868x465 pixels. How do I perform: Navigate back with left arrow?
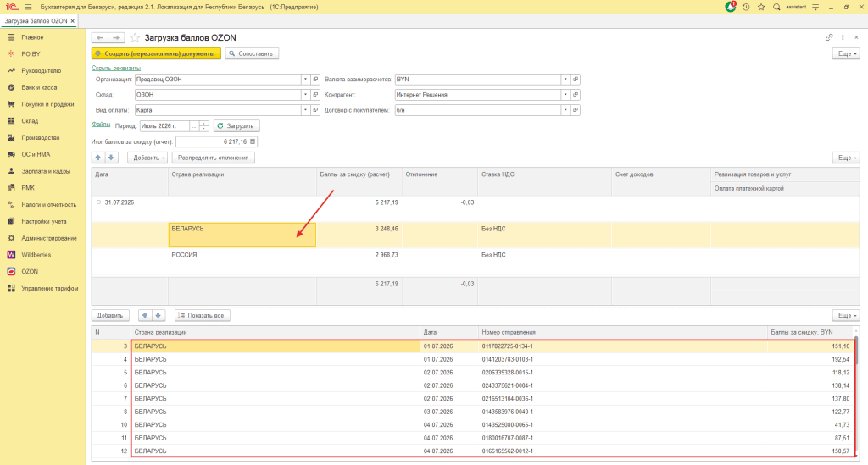click(100, 37)
